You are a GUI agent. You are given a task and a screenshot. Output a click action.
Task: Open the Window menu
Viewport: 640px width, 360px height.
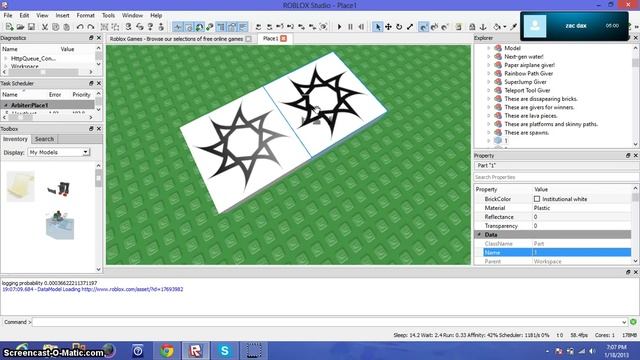click(132, 16)
